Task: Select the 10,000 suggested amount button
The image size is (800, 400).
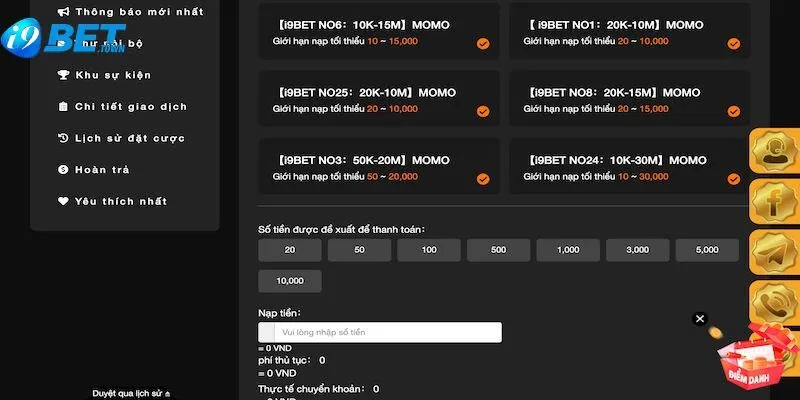Action: (289, 281)
